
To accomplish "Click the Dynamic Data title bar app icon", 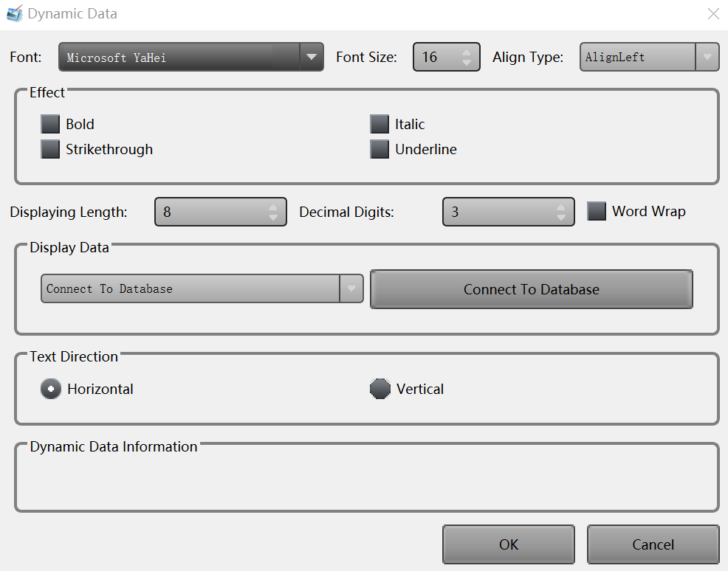I will (x=15, y=14).
